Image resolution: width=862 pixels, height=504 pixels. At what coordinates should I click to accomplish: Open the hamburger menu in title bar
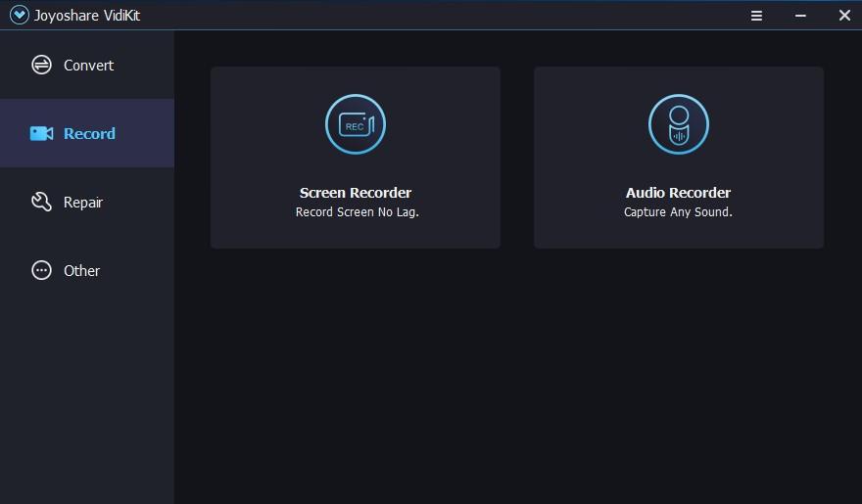pos(756,16)
